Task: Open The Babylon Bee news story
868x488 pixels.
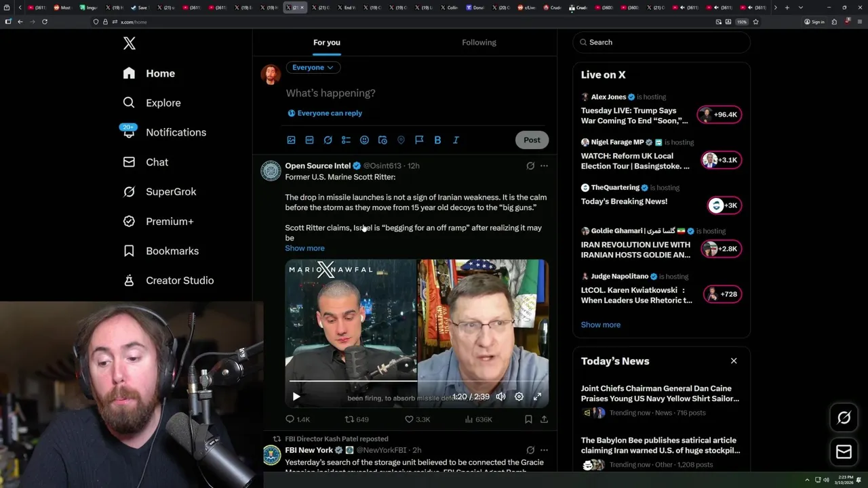Action: (660, 445)
